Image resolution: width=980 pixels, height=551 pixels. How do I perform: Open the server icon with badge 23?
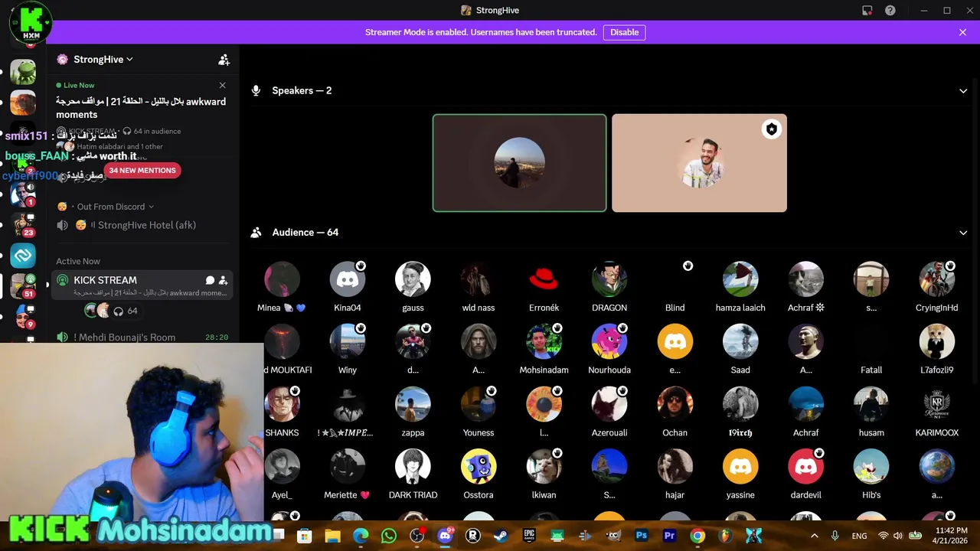click(23, 225)
